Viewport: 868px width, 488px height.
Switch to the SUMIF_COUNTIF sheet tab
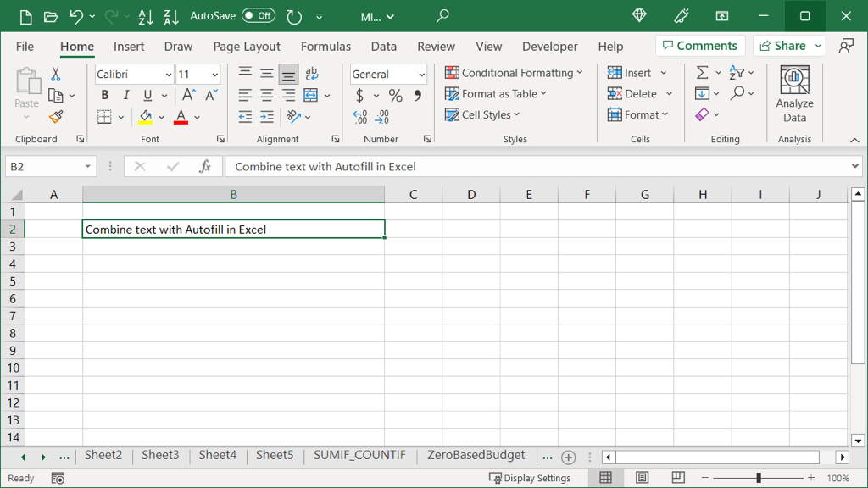pos(359,456)
